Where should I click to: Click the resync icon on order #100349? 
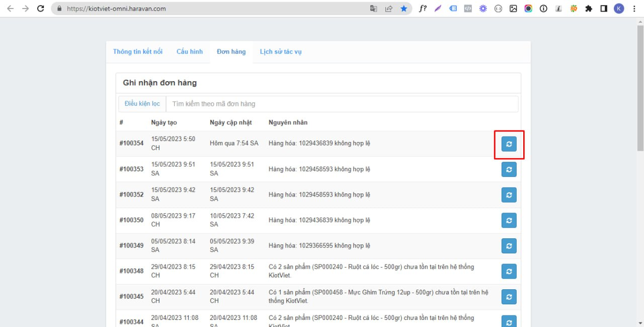(509, 246)
